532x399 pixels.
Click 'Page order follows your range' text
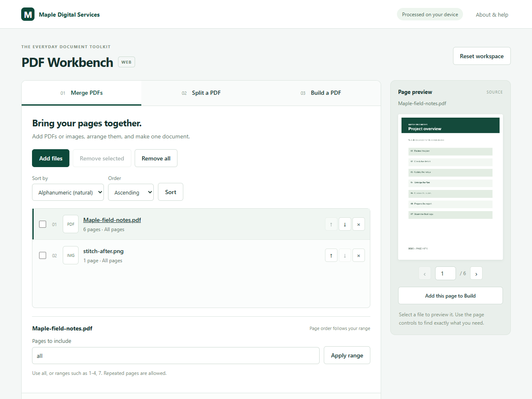pos(340,328)
